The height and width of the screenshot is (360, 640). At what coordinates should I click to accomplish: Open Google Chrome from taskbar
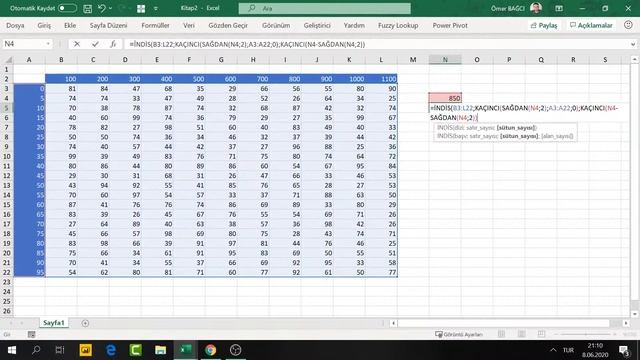210,350
